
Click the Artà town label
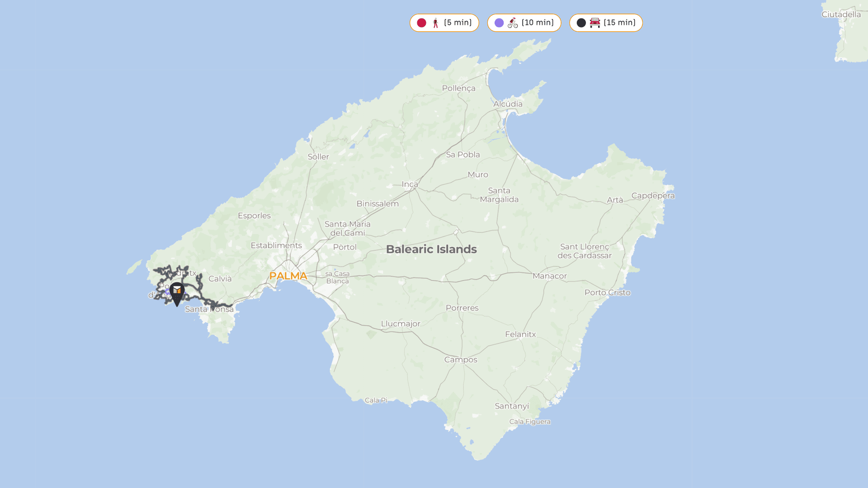tap(615, 200)
